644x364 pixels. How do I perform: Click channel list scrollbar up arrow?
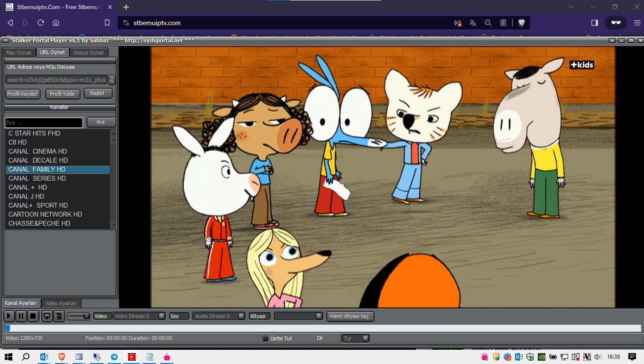(x=113, y=132)
